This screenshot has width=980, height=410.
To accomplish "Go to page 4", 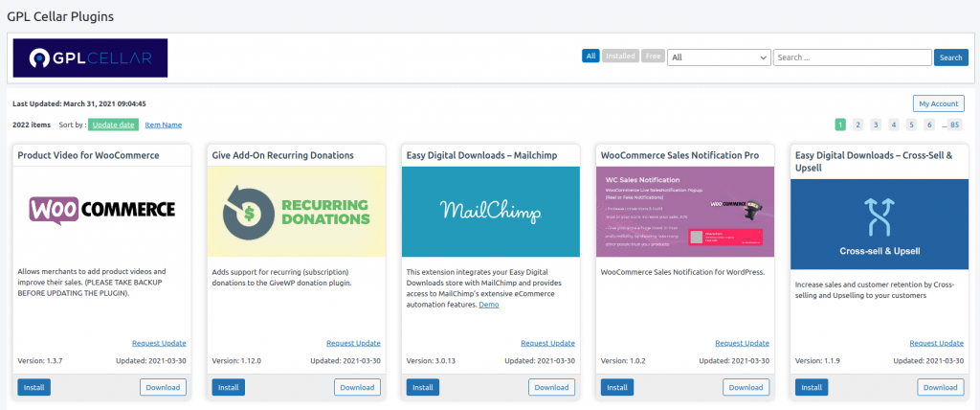I will point(894,125).
